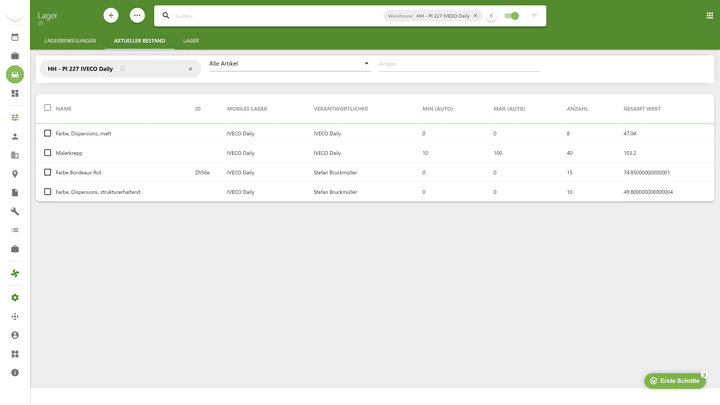Switch to the Lager tab
The image size is (720, 405).
(x=191, y=40)
